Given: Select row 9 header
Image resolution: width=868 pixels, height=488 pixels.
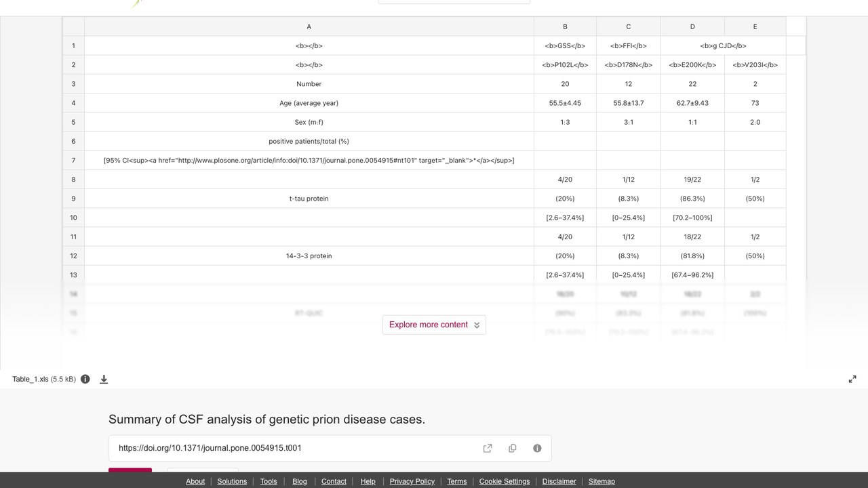Looking at the screenshot, I should click(73, 199).
